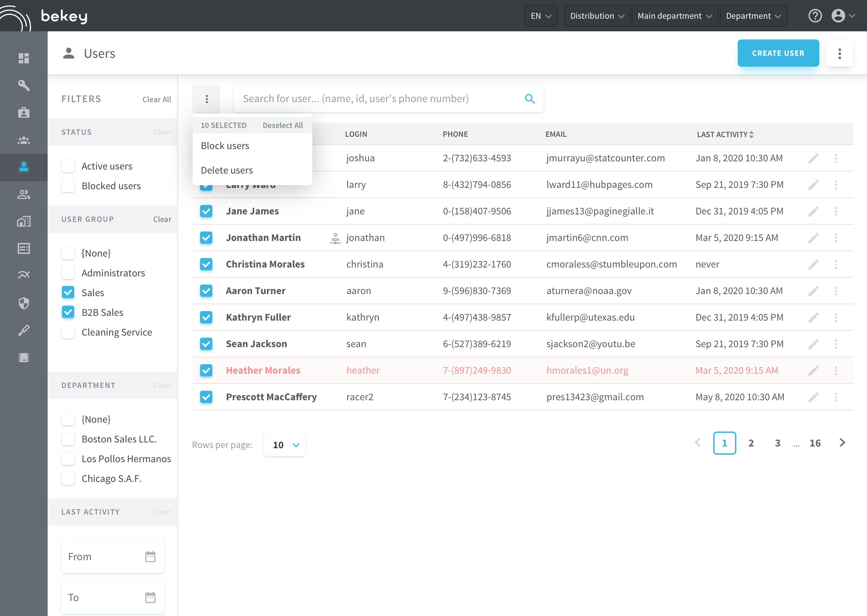This screenshot has height=616, width=867.
Task: Enable the Active users filter
Action: [68, 166]
